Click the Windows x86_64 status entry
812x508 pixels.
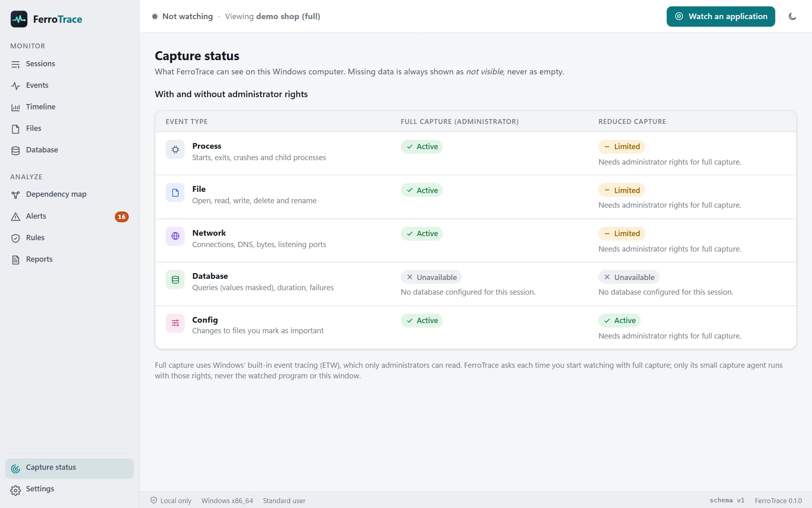pos(227,501)
